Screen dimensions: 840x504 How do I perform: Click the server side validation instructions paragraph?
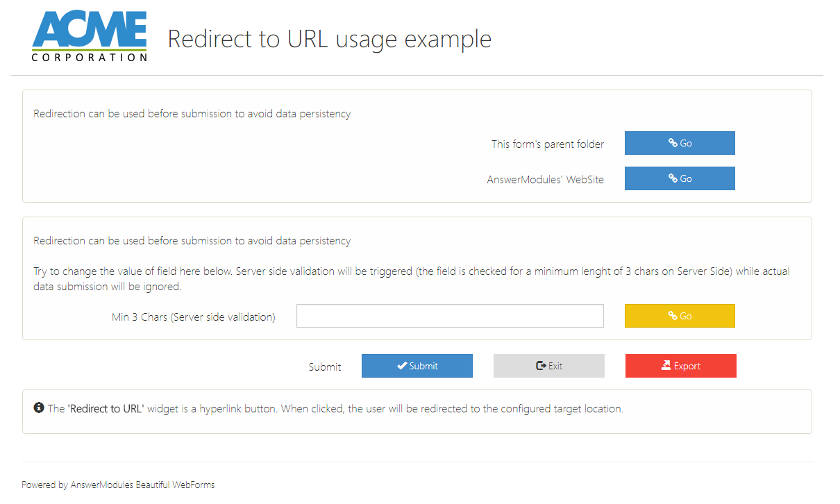click(411, 279)
